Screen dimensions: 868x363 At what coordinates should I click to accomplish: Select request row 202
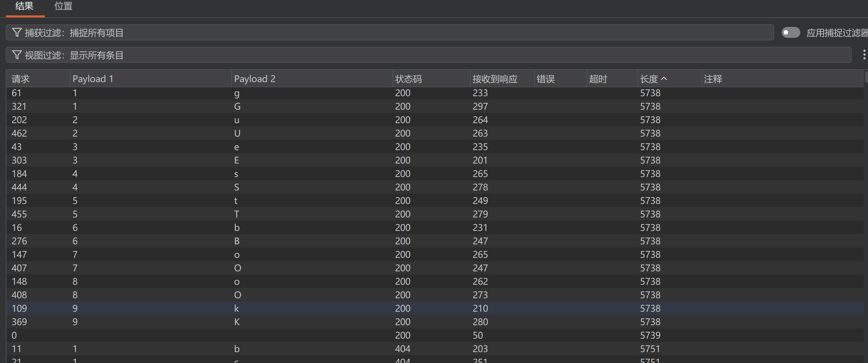[x=435, y=120]
